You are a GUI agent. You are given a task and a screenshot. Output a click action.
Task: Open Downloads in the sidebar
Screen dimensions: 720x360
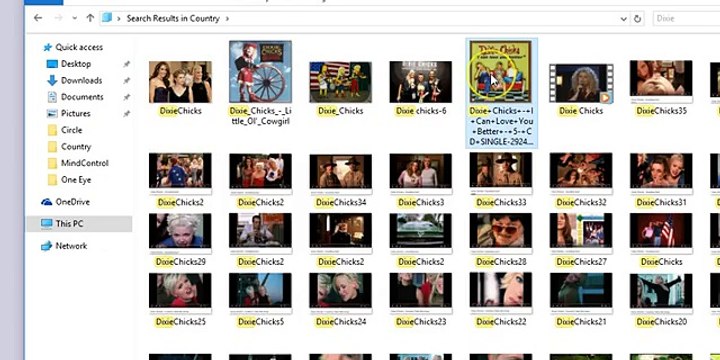click(x=81, y=80)
